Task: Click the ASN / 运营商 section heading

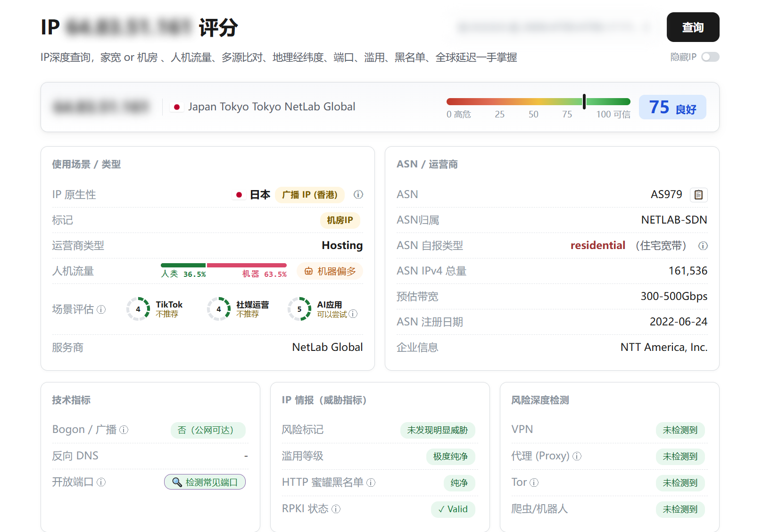Action: pyautogui.click(x=427, y=164)
